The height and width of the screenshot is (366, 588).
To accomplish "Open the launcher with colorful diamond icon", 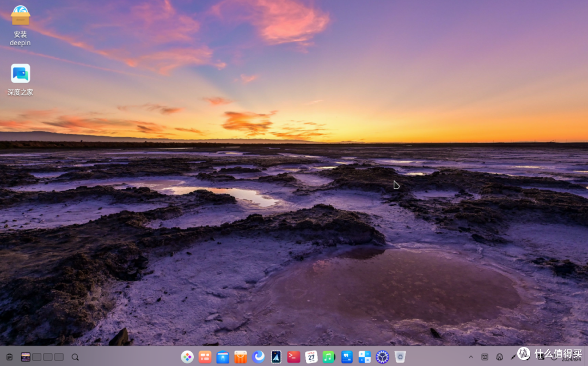I will pos(187,357).
